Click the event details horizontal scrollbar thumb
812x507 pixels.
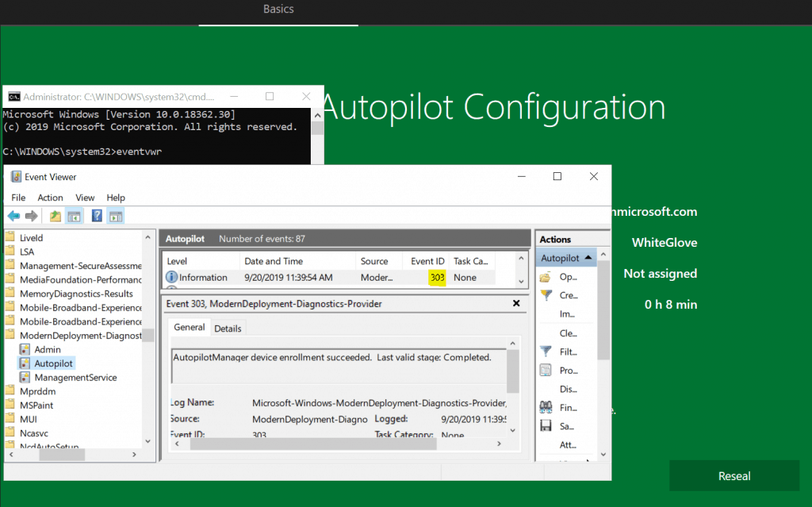pos(313,444)
